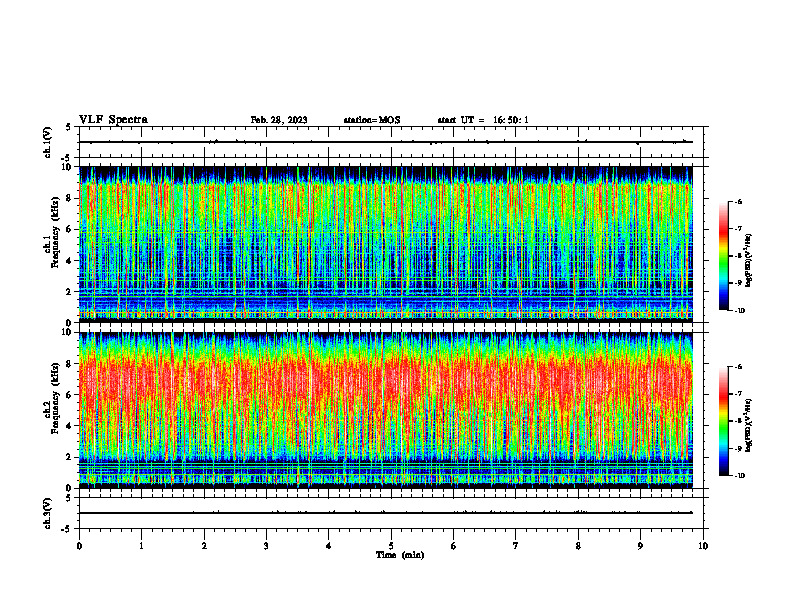Click the time axis tick label "5"
This screenshot has height=612, width=792.
(391, 546)
